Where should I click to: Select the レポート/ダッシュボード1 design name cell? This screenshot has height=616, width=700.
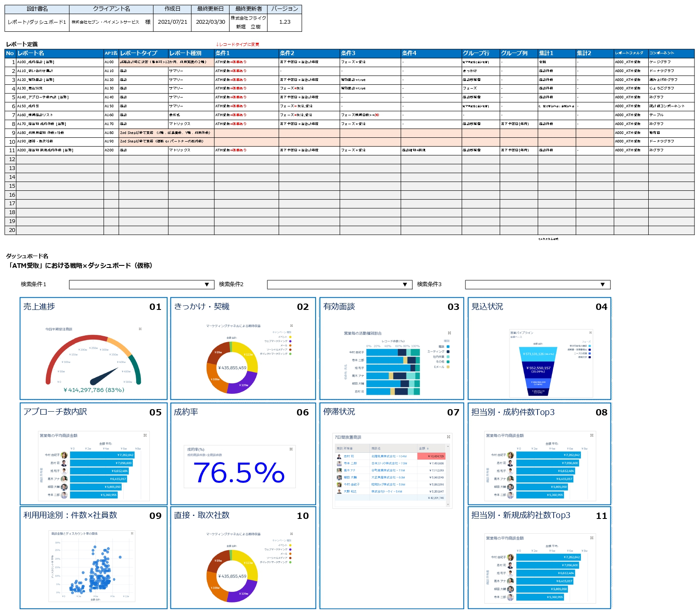(x=37, y=22)
